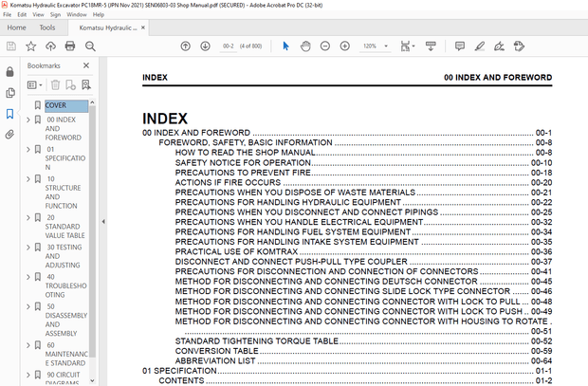Expand the 10 STRUCTURE AND FUNCTION bookmark
Screen dimensions: 588x386
point(28,179)
